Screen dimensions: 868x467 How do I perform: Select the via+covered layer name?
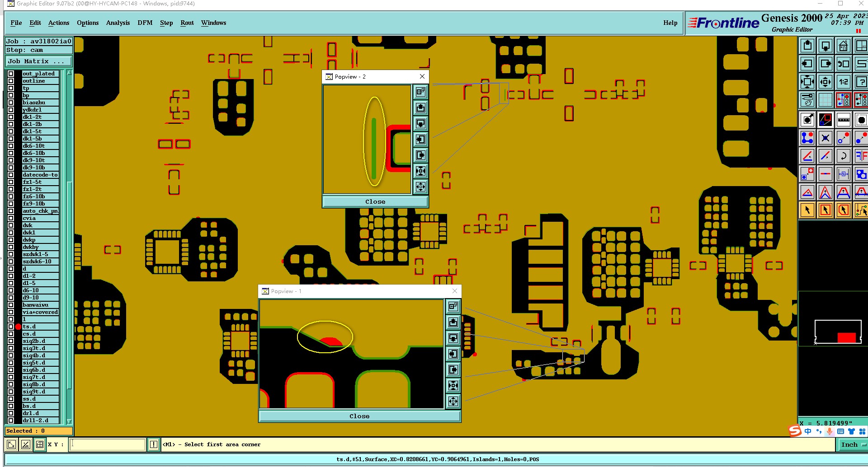[40, 312]
